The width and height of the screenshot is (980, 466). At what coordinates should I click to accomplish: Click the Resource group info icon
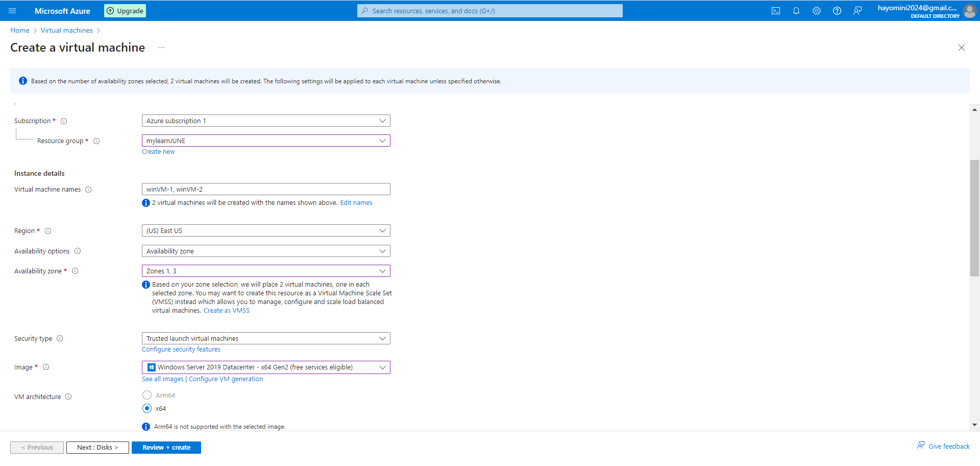tap(96, 141)
